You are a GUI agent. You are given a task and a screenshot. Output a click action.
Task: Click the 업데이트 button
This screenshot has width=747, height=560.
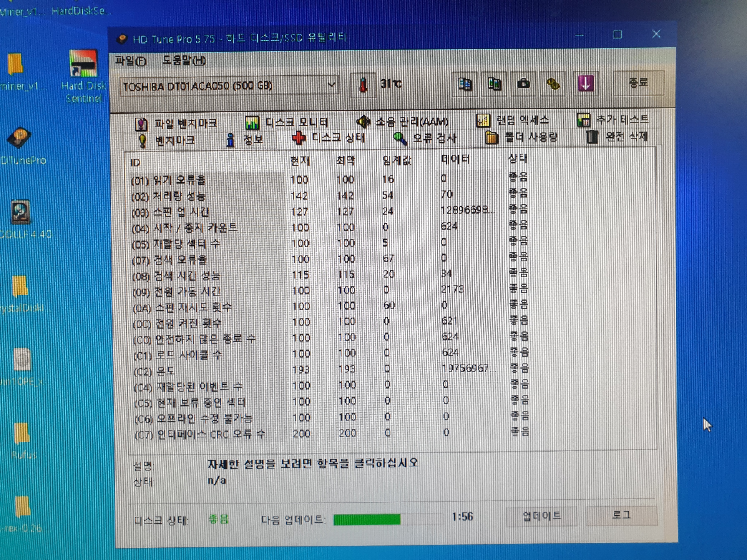542,516
